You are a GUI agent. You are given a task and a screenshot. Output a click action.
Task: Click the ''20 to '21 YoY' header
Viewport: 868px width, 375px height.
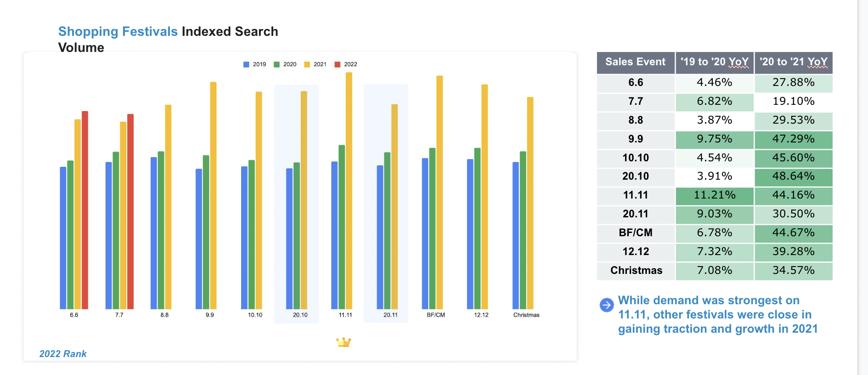[x=794, y=62]
